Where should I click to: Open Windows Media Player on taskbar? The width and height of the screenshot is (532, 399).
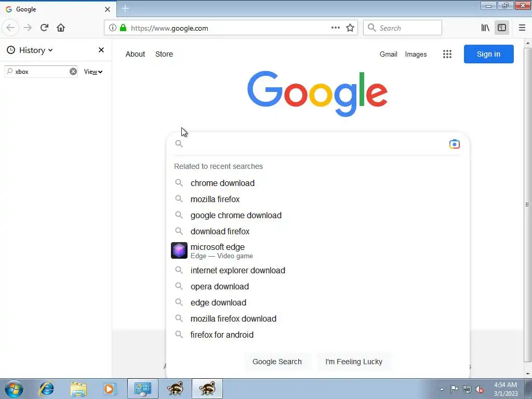point(110,389)
